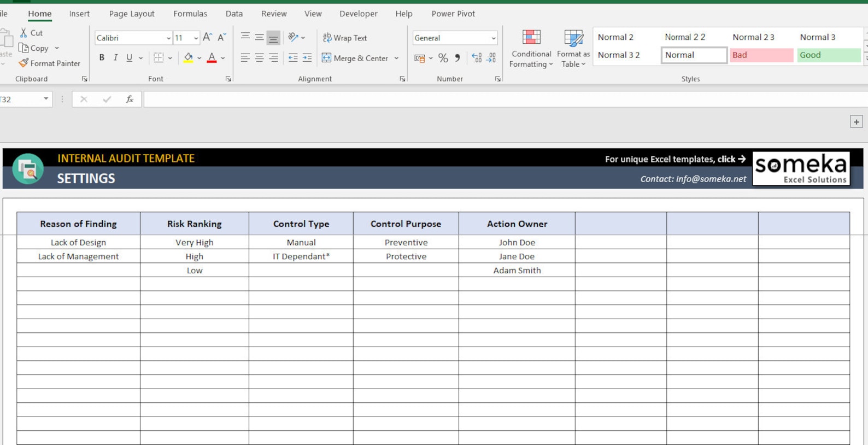The height and width of the screenshot is (445, 868).
Task: Open Font dialog launcher
Action: coord(228,79)
